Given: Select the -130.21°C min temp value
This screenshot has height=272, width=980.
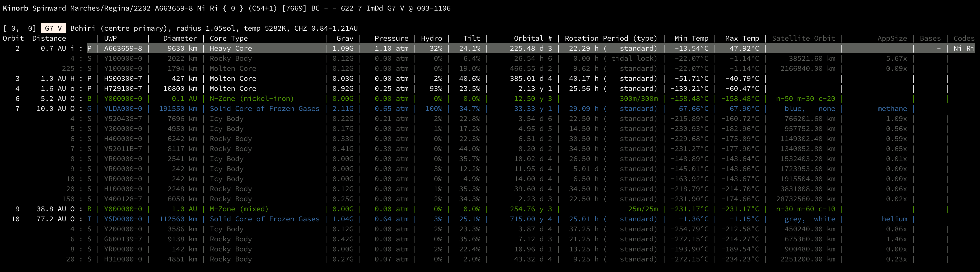Looking at the screenshot, I should pos(689,88).
